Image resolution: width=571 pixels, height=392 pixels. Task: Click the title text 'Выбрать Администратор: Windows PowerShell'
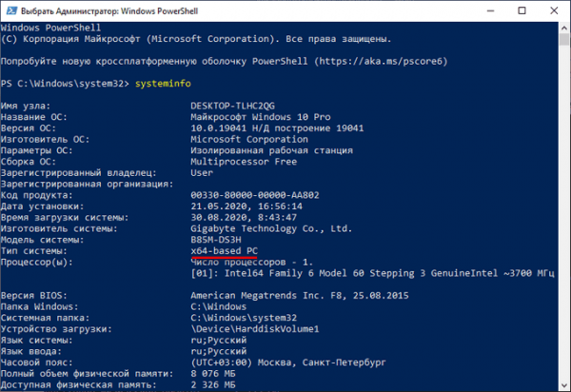(x=109, y=11)
